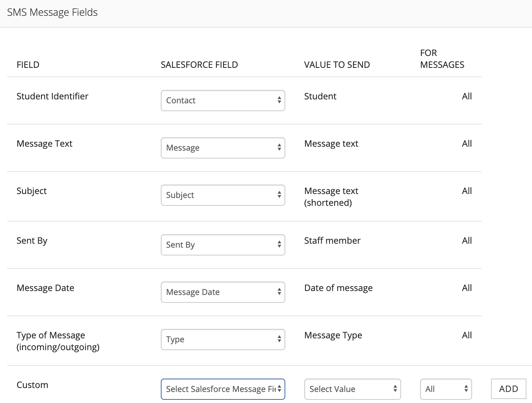This screenshot has width=532, height=403.
Task: Open the Message Date field dropdown
Action: click(x=223, y=292)
